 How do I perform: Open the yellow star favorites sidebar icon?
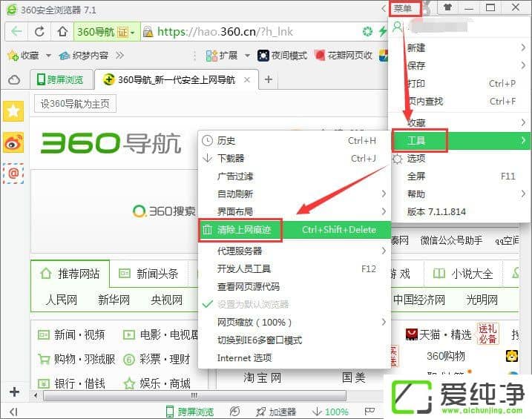click(13, 111)
